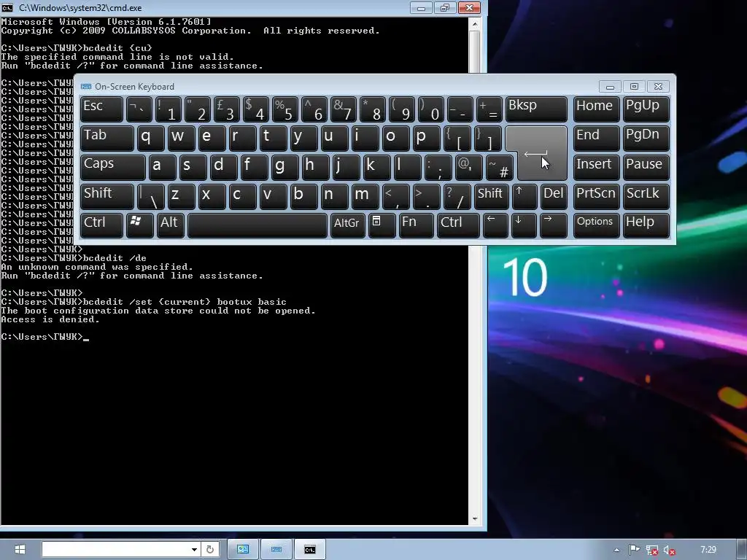
Task: Toggle the Fn key
Action: [416, 226]
